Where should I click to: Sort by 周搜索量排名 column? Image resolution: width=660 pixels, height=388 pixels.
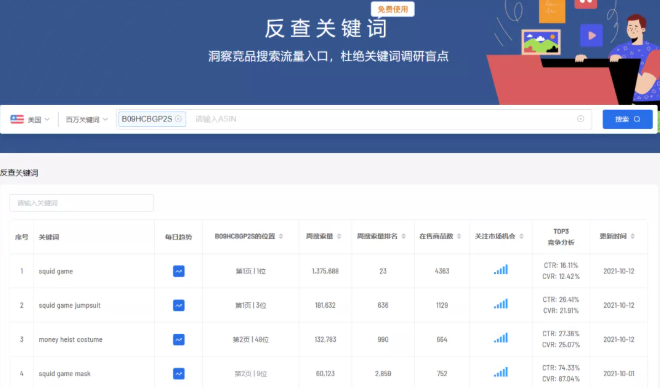[404, 237]
